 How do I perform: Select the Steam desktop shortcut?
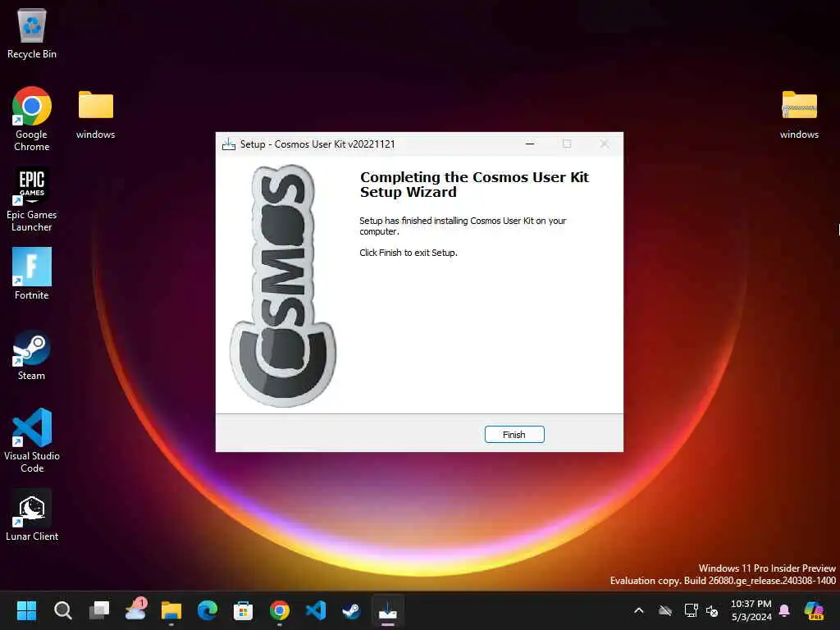(32, 355)
